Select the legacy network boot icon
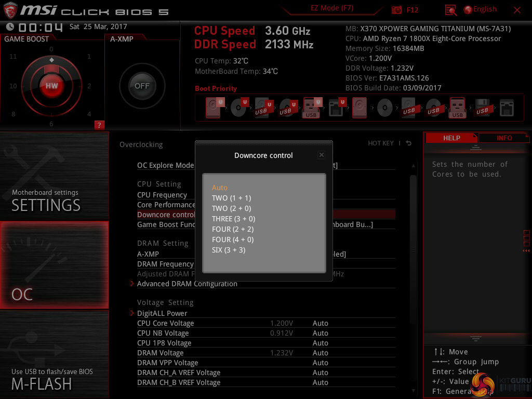 [x=507, y=108]
